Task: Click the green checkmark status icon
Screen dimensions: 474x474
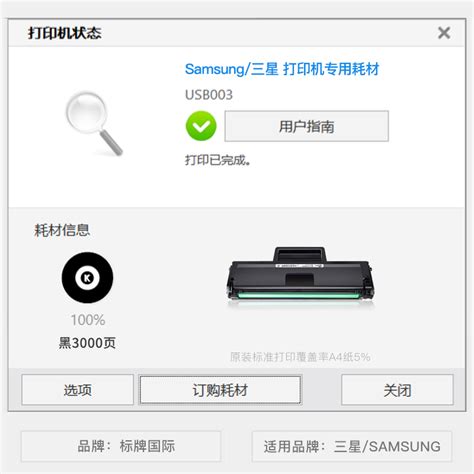Action: [201, 126]
